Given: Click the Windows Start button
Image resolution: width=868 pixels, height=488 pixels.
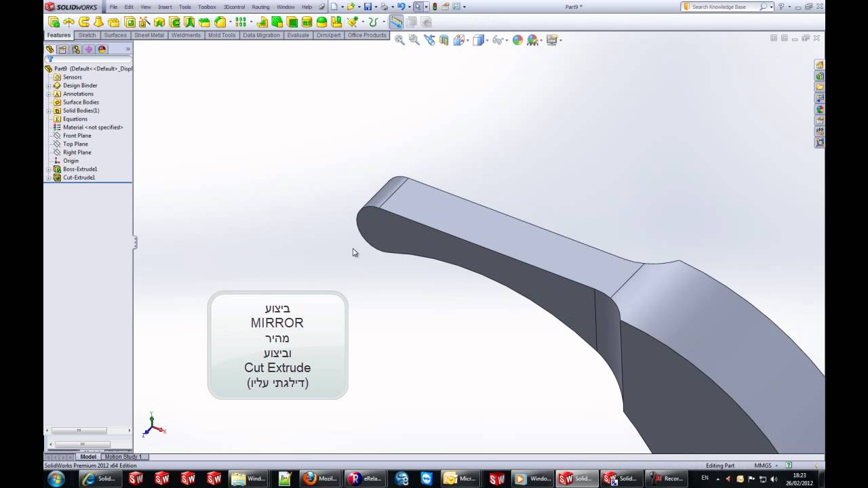Looking at the screenshot, I should pos(56,479).
